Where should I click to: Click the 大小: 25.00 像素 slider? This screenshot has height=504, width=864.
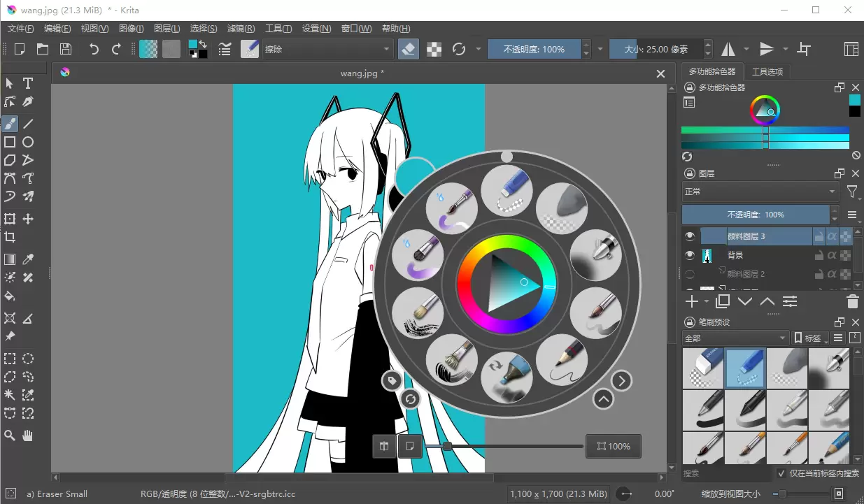[656, 49]
